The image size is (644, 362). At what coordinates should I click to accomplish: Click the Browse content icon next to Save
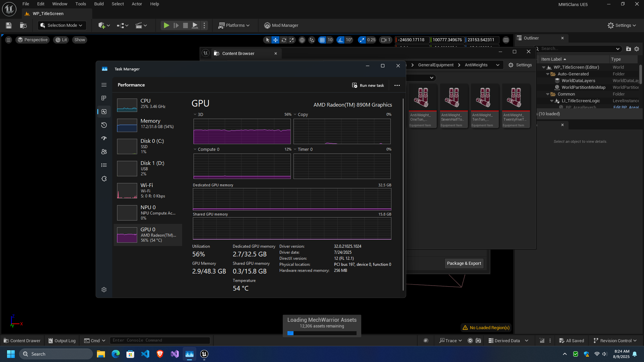pyautogui.click(x=23, y=25)
